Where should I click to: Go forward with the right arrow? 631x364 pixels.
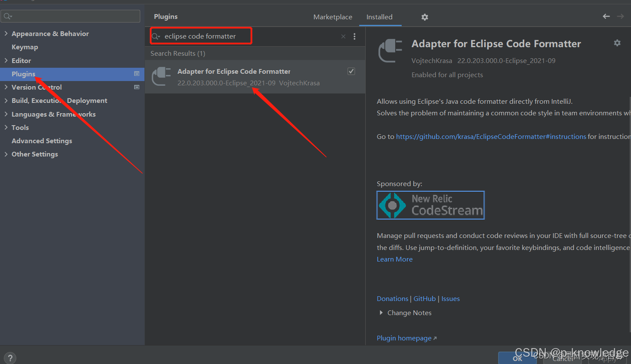coord(620,16)
